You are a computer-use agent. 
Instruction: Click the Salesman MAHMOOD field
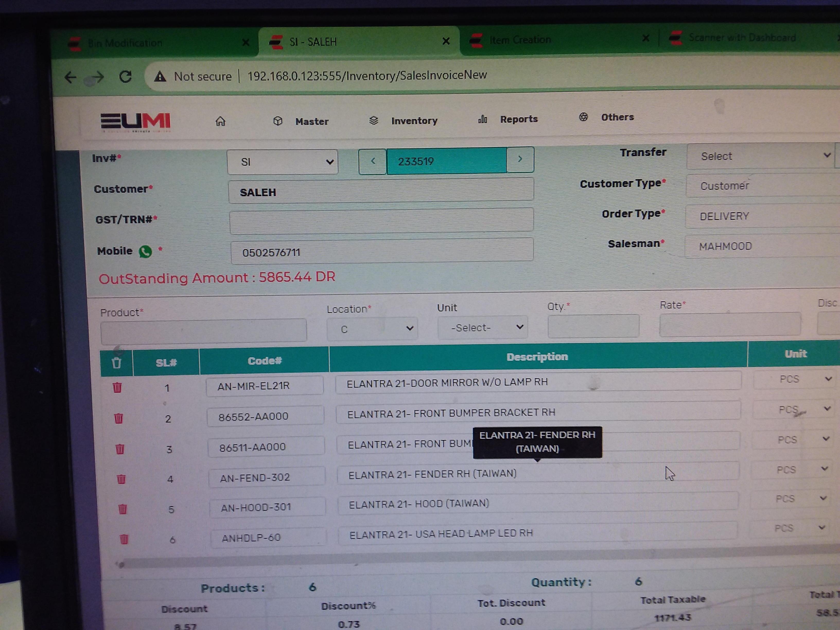coord(762,246)
